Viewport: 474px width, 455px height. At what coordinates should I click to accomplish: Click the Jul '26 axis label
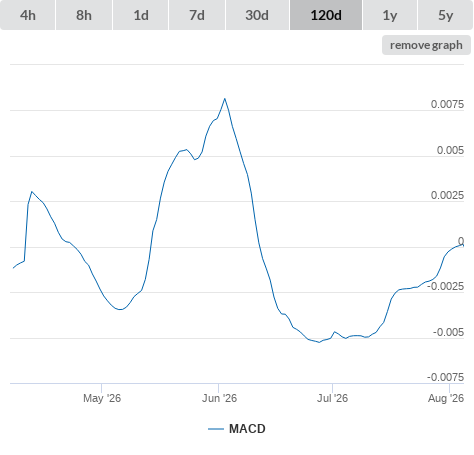332,398
